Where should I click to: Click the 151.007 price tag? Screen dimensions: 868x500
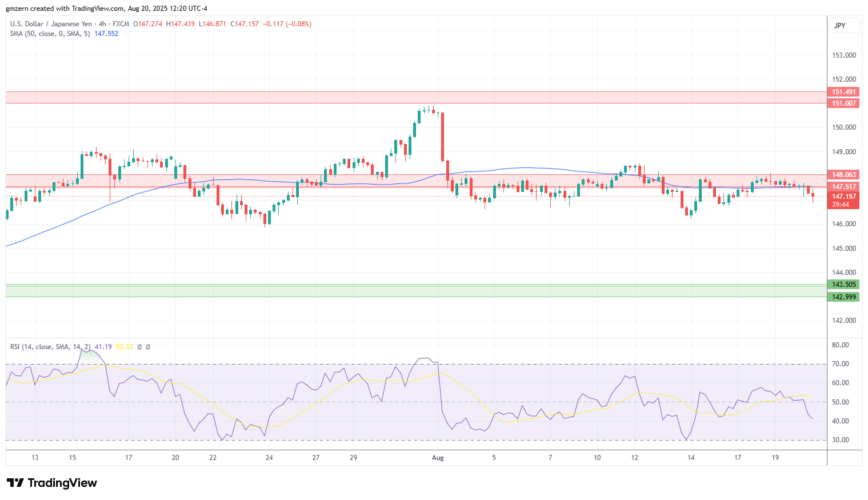click(843, 103)
